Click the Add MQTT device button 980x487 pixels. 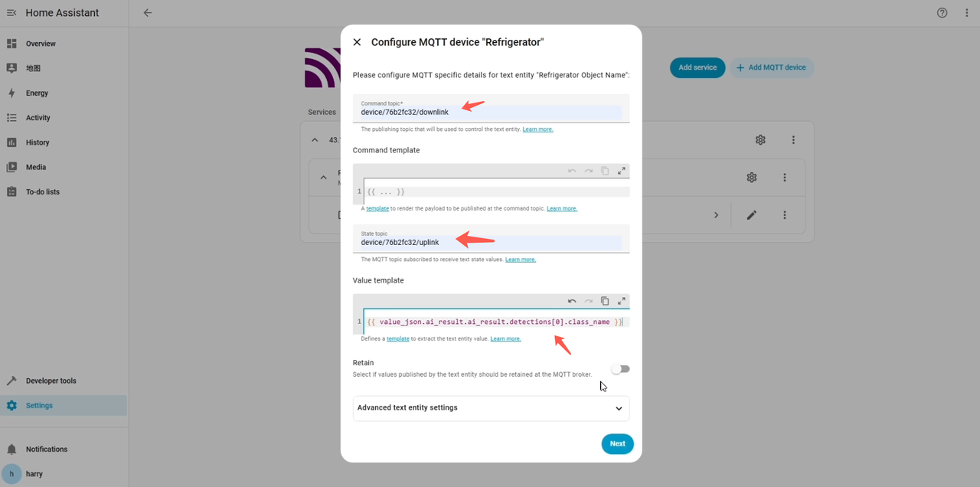[772, 67]
